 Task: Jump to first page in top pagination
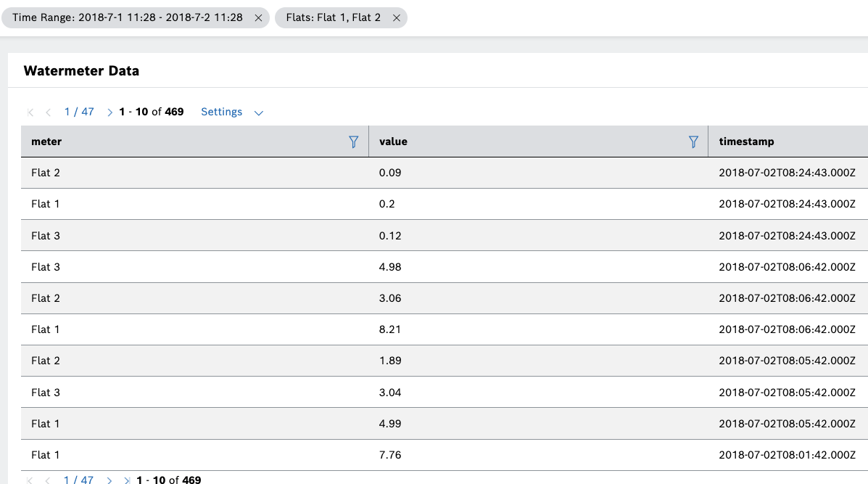click(30, 112)
